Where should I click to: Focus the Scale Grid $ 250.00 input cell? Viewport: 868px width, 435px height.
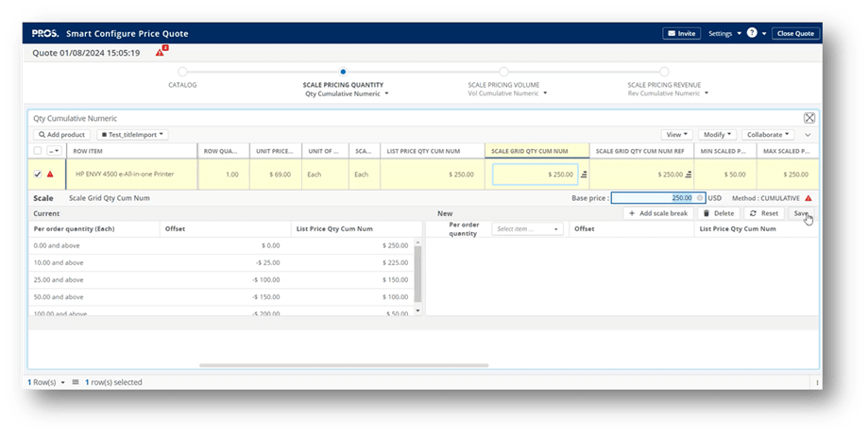pos(535,175)
